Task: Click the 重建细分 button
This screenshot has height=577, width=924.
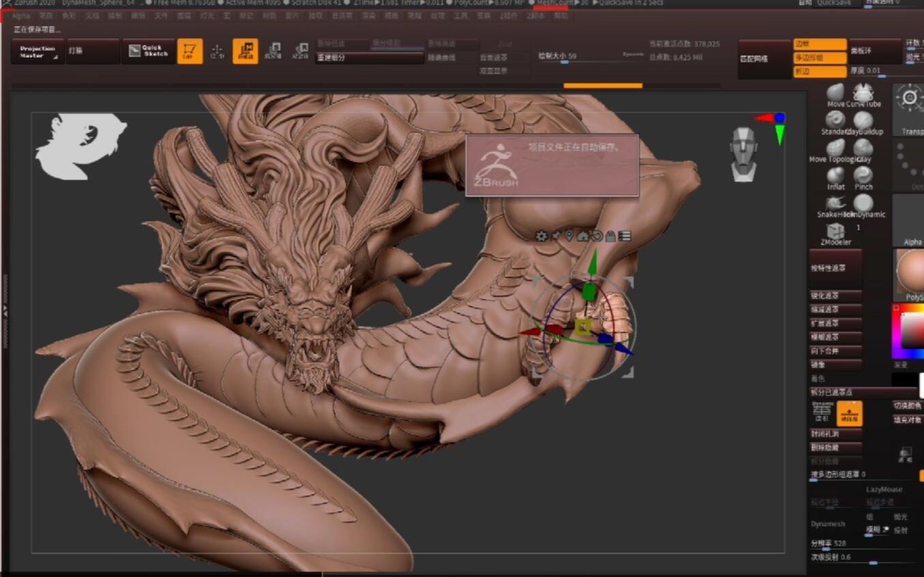Action: [370, 58]
